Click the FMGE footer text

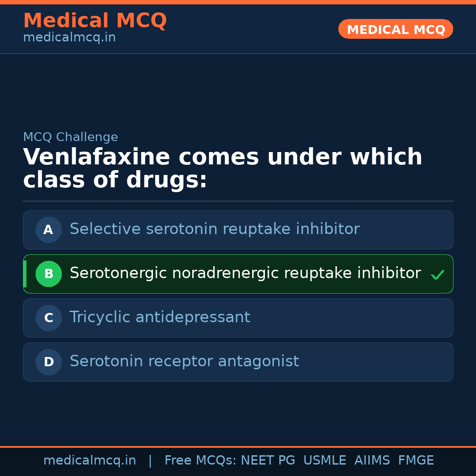click(x=416, y=461)
